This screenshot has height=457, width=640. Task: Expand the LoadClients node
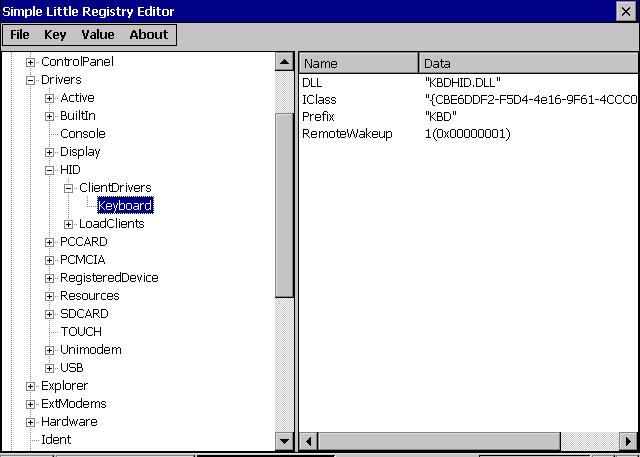click(x=69, y=224)
